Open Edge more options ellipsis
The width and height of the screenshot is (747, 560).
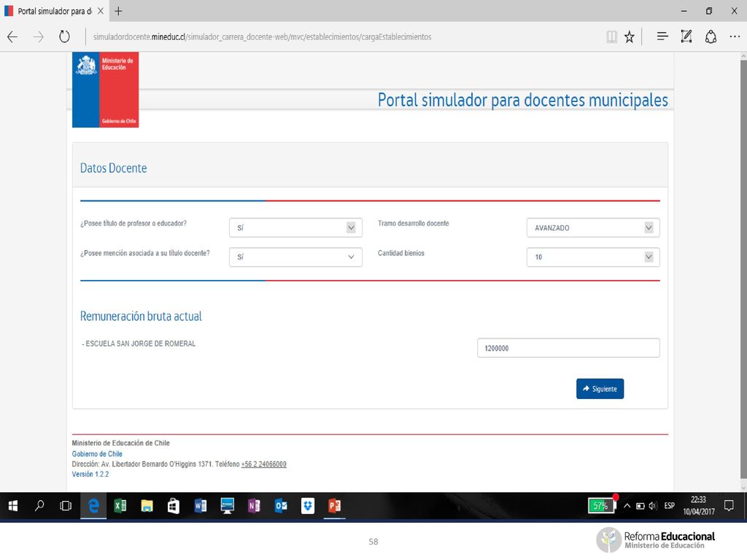(x=735, y=36)
